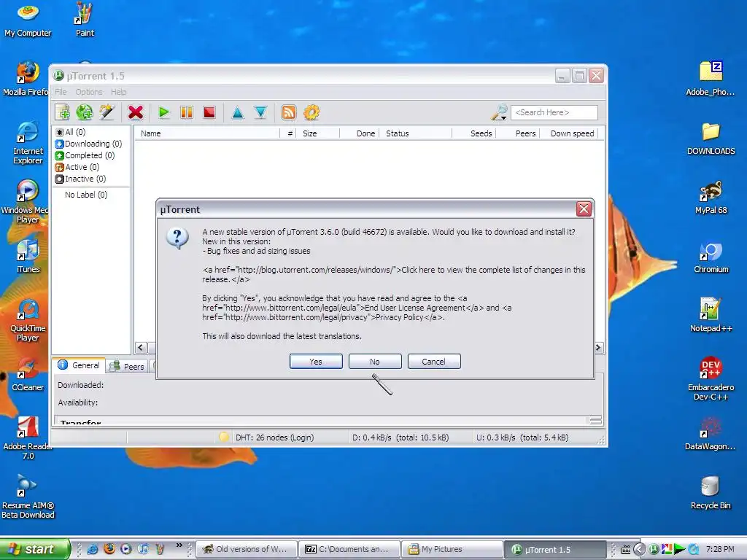Sort by the # column header
747x560 pixels.
(289, 133)
